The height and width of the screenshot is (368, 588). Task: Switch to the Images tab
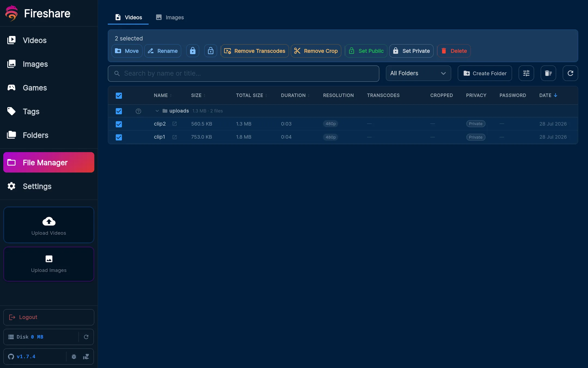[x=170, y=17]
